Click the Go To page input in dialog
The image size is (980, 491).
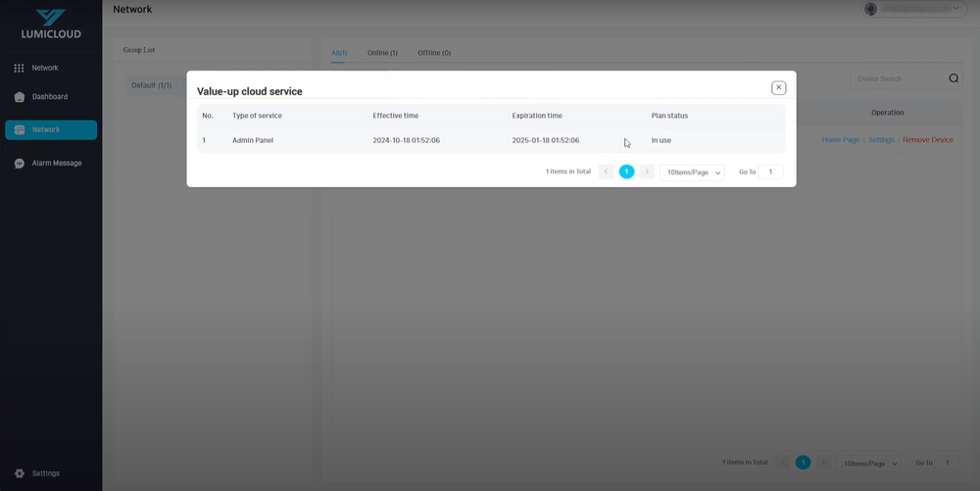(x=770, y=172)
